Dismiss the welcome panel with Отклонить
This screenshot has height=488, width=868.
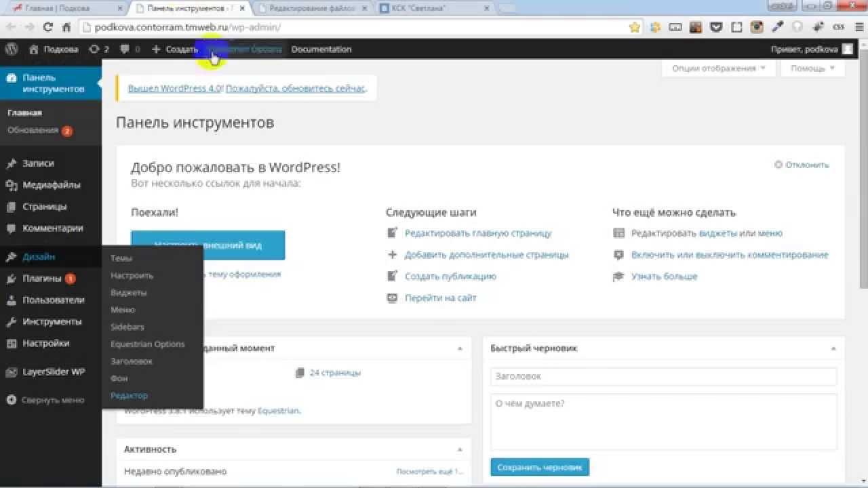802,165
